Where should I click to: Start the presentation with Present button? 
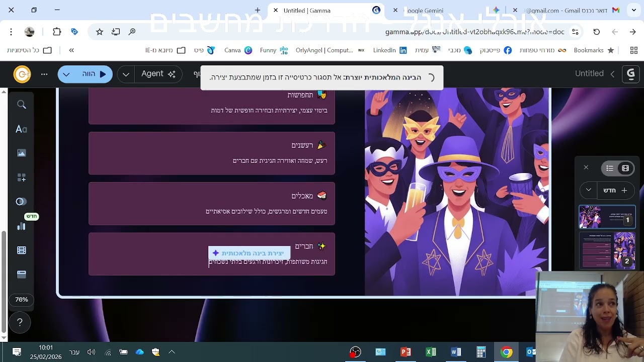pos(94,74)
